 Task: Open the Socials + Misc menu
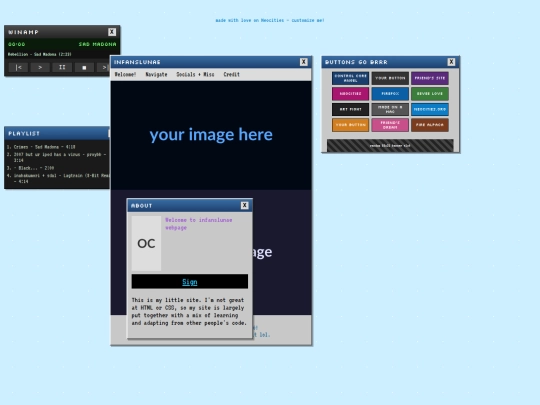[x=195, y=74]
